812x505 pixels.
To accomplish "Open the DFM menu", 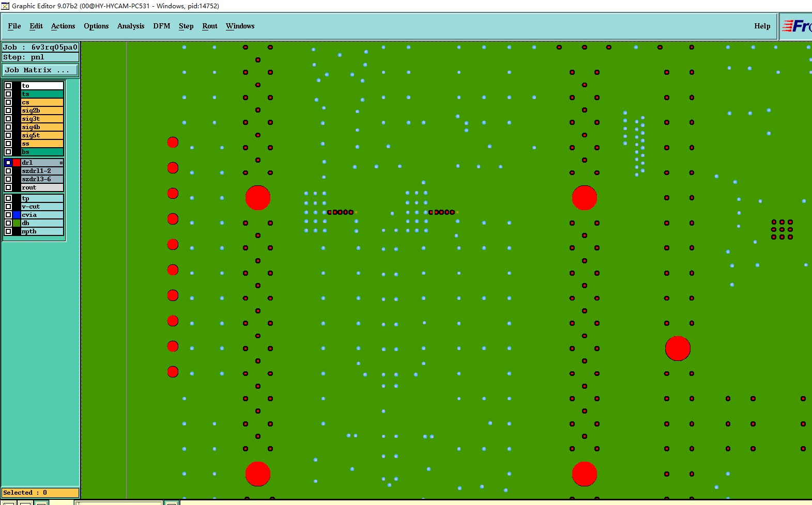I will point(162,26).
